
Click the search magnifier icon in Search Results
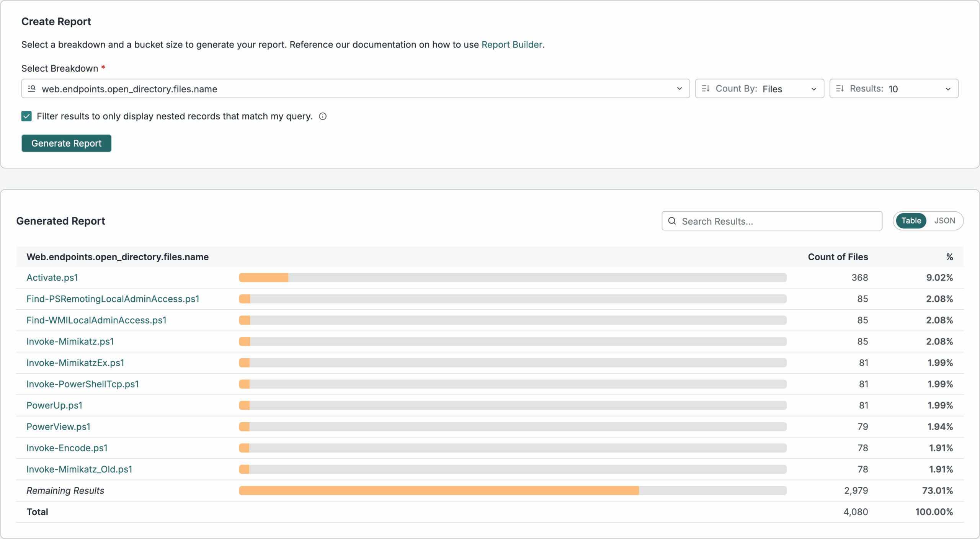coord(672,221)
